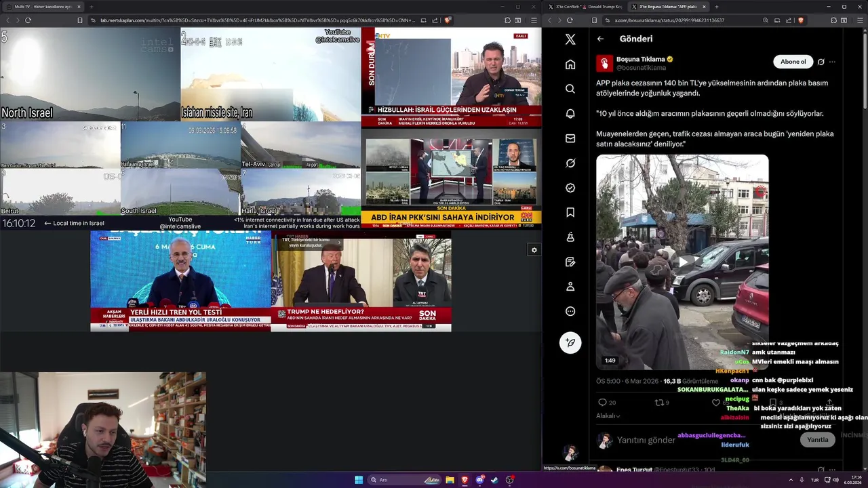Open X search (magnifier) in sidebar
The width and height of the screenshot is (868, 488).
click(x=570, y=89)
